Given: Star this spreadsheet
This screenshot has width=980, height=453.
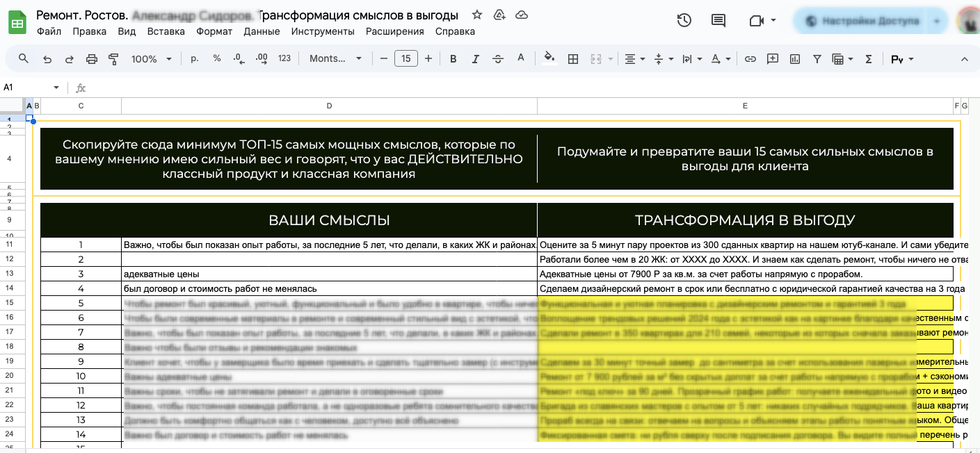Looking at the screenshot, I should pos(477,15).
